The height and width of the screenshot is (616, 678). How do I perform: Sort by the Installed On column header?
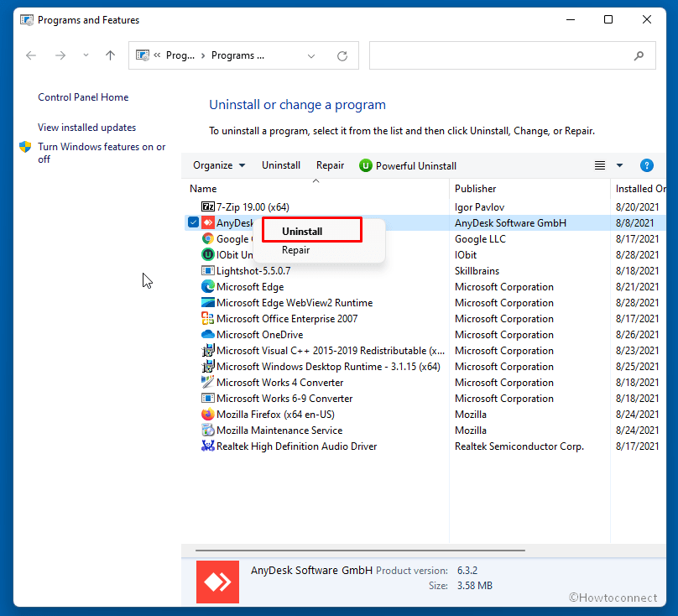click(x=640, y=189)
